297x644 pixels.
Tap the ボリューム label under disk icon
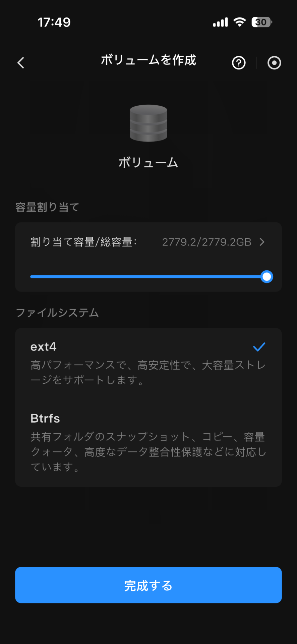coord(148,163)
